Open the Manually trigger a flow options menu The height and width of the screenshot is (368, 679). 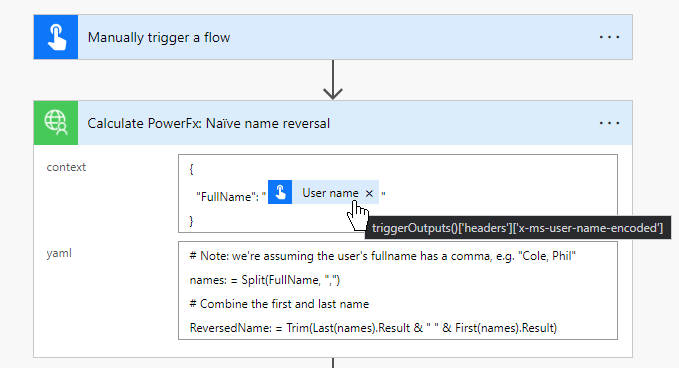[609, 37]
